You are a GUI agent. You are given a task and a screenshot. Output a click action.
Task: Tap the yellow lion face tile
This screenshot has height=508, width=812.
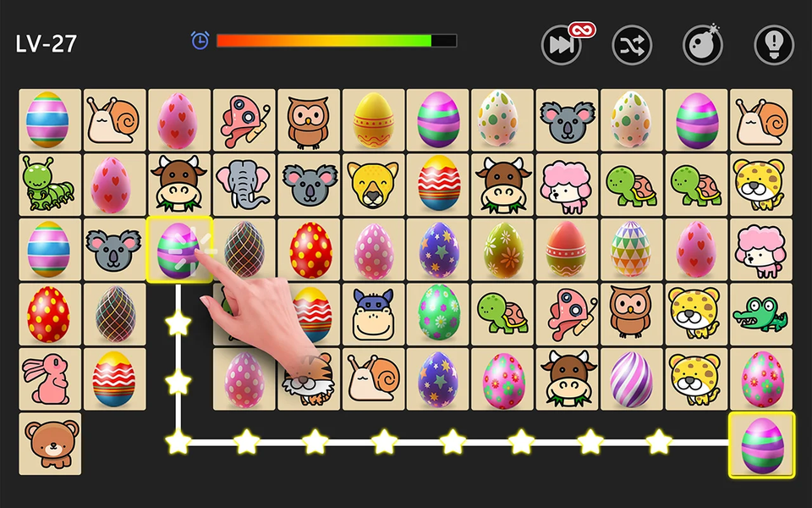point(373,185)
